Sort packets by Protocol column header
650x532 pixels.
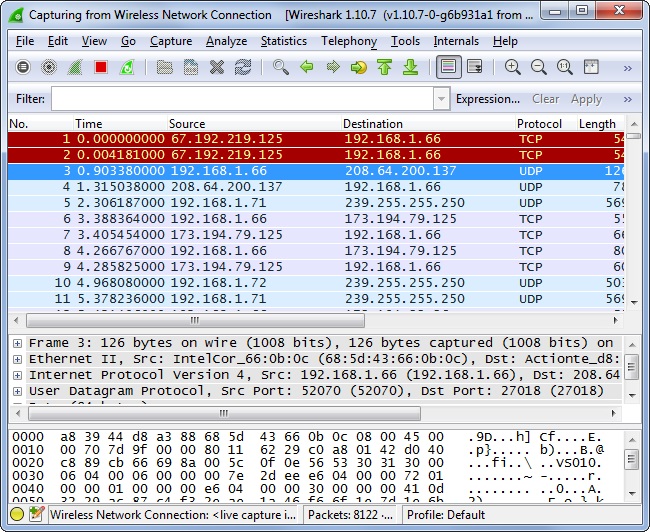539,123
